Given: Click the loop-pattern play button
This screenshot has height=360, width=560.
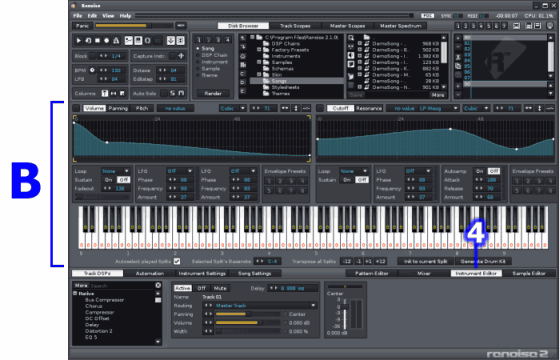Looking at the screenshot, I should coord(88,40).
